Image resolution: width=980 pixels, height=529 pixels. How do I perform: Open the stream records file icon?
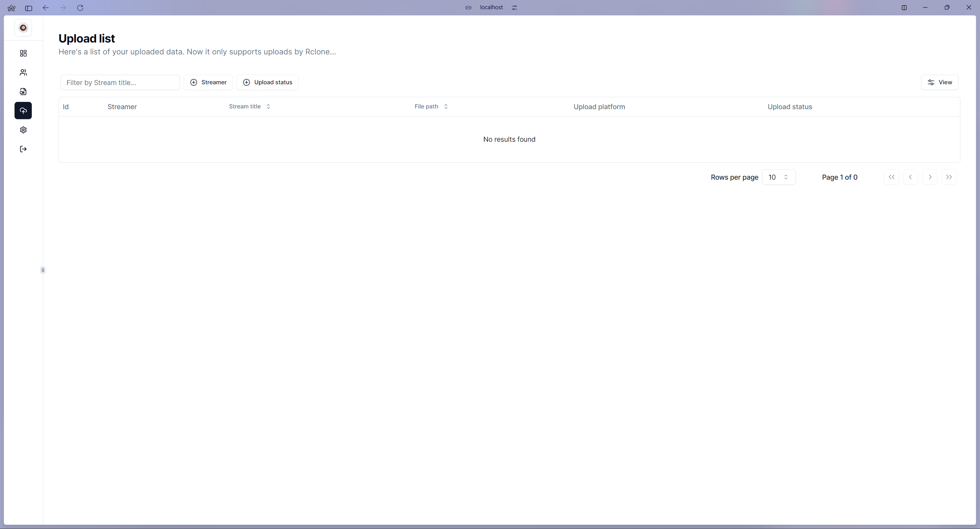(x=23, y=92)
